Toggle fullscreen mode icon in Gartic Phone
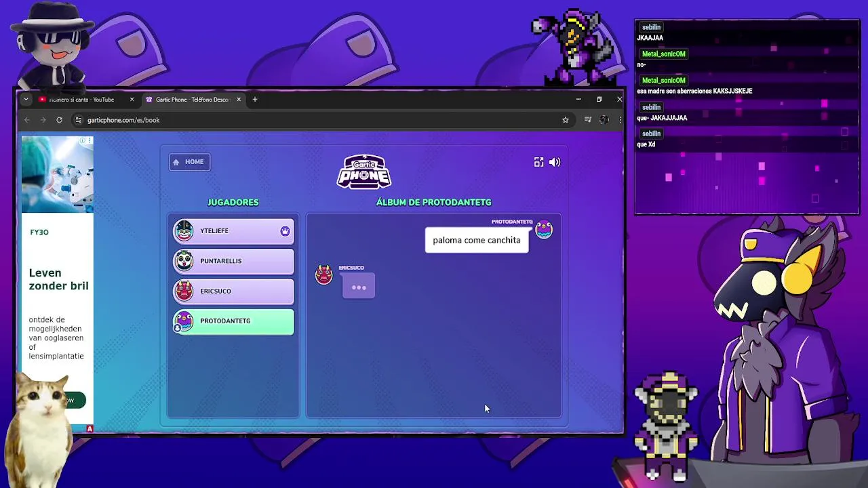868x488 pixels. 538,162
